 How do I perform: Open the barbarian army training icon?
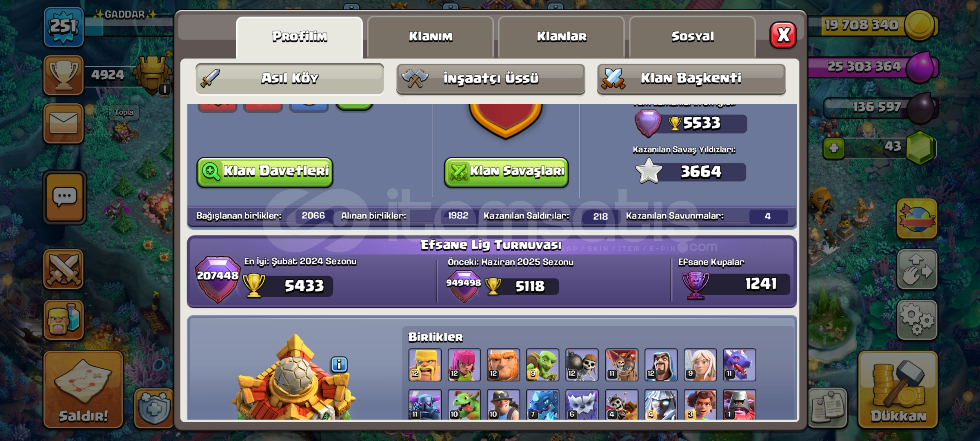(64, 320)
